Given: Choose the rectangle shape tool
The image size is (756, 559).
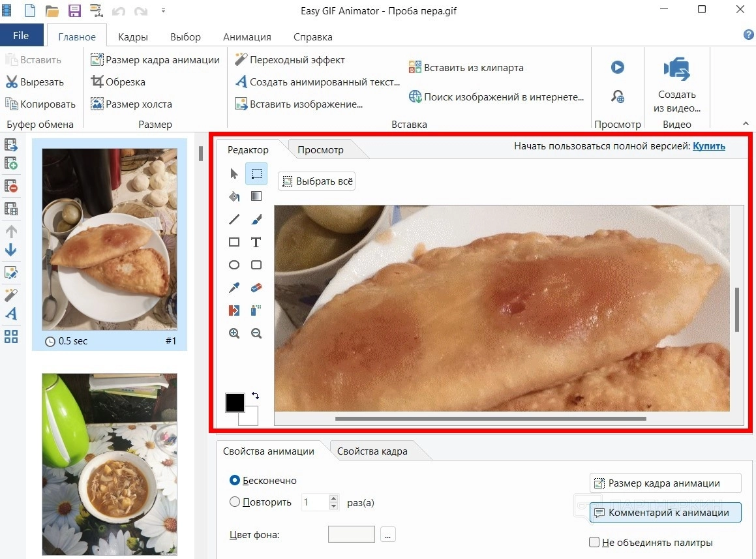Looking at the screenshot, I should coord(234,242).
